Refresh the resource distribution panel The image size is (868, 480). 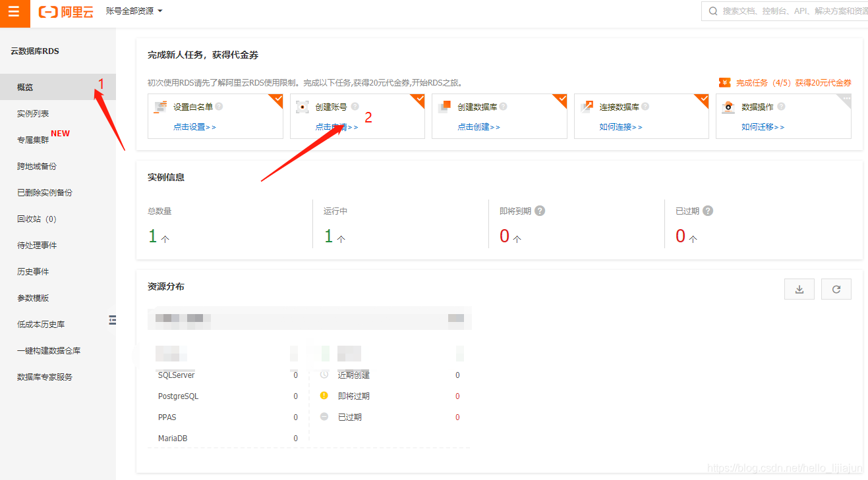pos(836,289)
